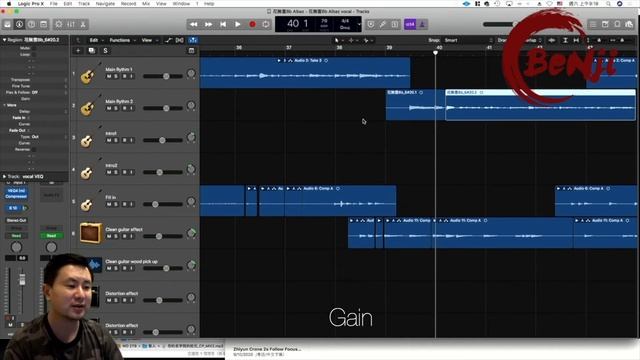640x360 pixels.
Task: Click the green Read automation button
Action: click(x=51, y=236)
